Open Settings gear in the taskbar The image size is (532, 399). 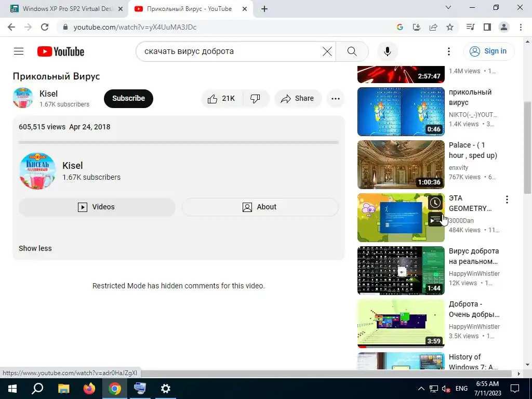tap(166, 389)
